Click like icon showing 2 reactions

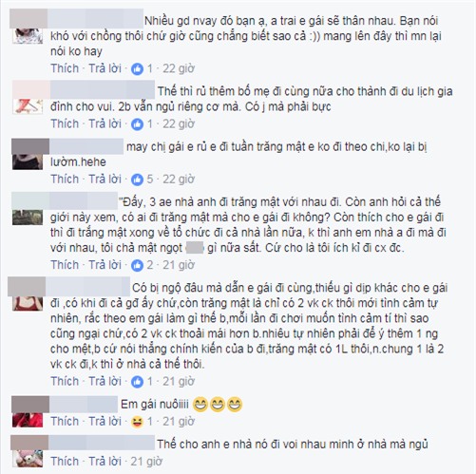137,265
